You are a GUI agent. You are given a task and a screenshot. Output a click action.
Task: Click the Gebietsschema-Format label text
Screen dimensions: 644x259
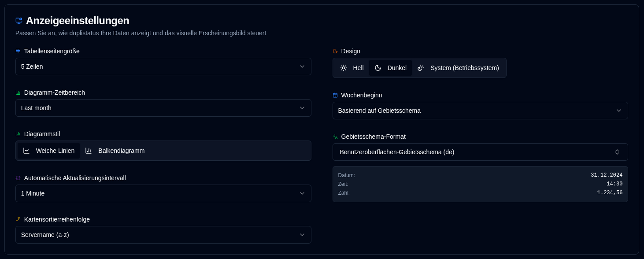point(374,137)
